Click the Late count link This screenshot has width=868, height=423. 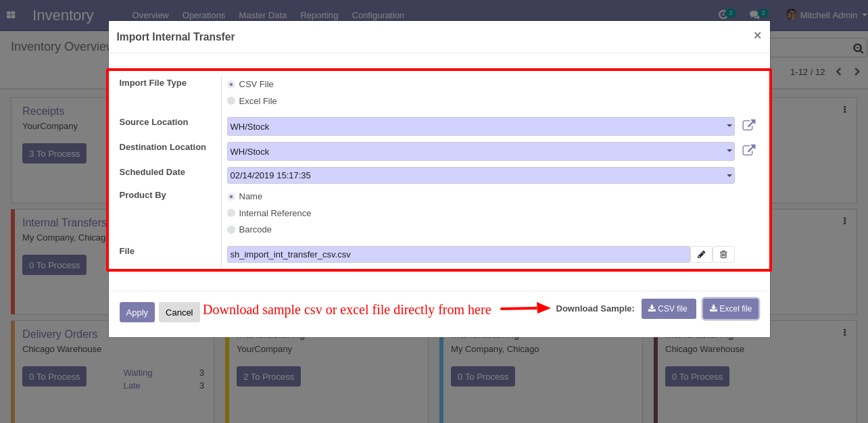132,386
